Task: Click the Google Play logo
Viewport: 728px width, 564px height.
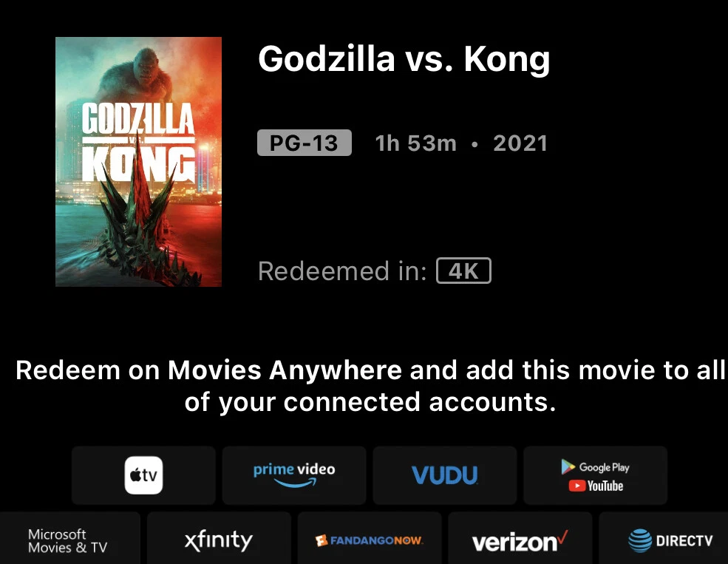Action: pyautogui.click(x=596, y=466)
